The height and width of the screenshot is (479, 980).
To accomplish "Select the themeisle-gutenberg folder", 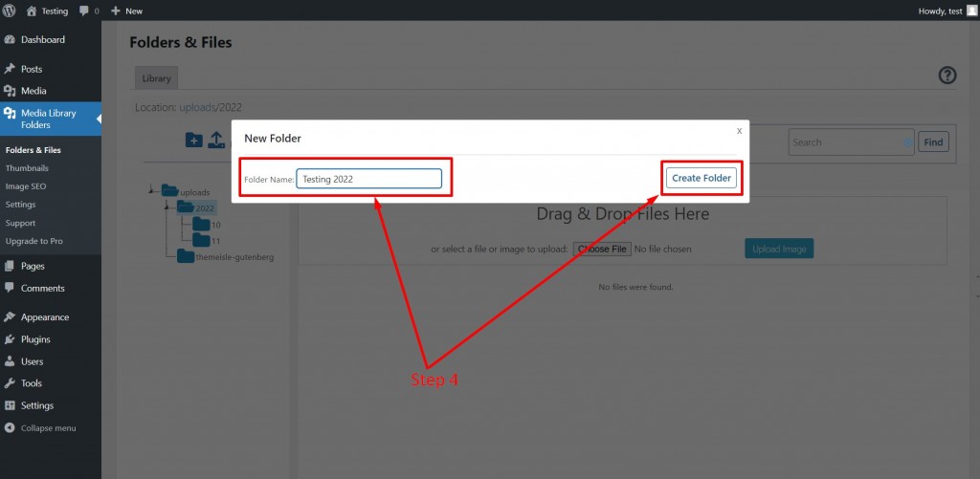I will click(225, 256).
